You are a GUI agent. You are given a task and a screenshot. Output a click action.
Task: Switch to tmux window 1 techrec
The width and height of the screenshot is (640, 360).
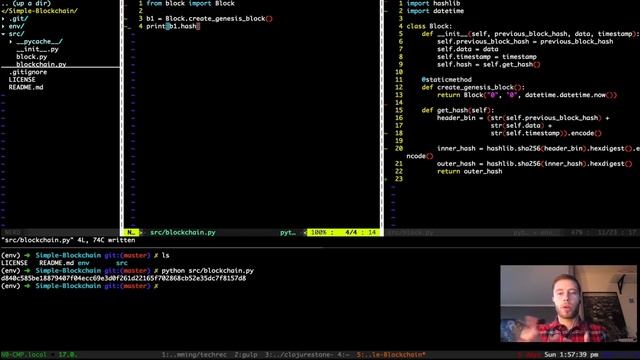194,355
